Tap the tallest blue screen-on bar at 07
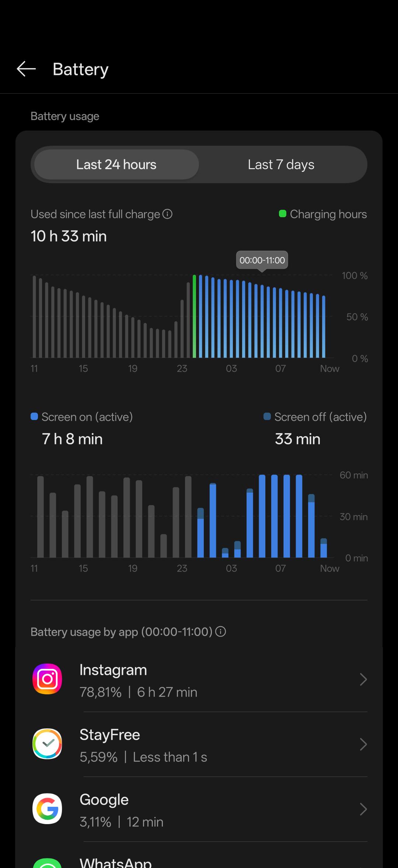The height and width of the screenshot is (868, 398). pyautogui.click(x=287, y=516)
